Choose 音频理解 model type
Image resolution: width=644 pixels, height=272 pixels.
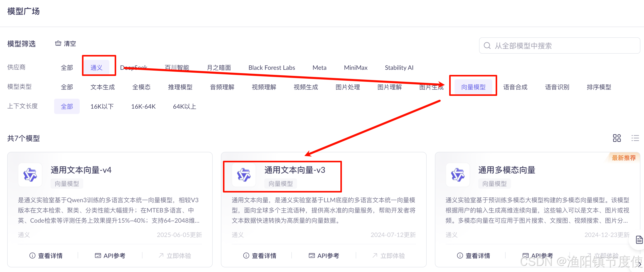point(222,87)
